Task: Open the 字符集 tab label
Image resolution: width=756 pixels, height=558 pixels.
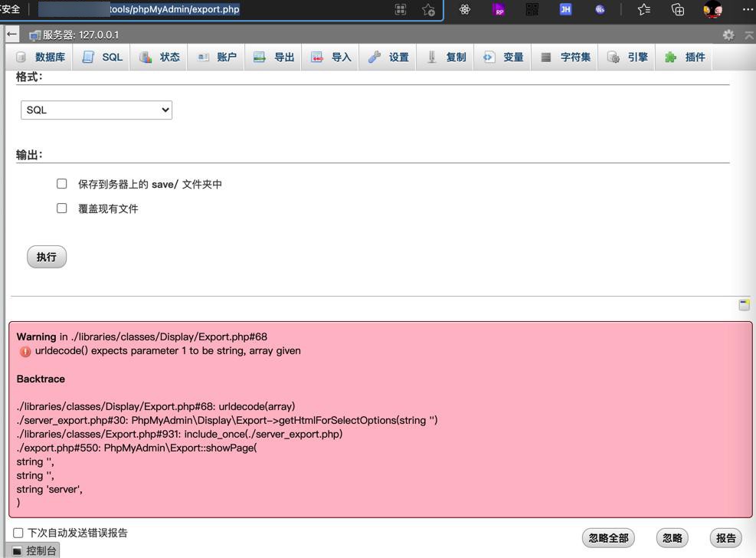Action: [x=575, y=57]
